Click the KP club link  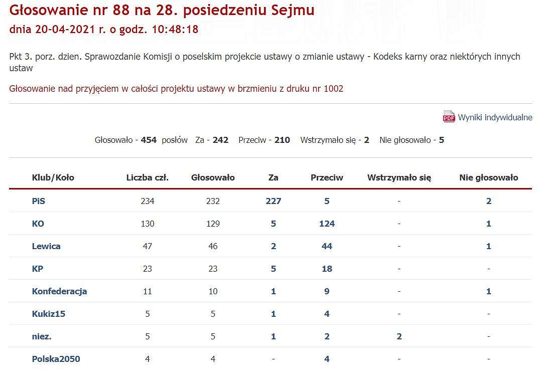pos(38,269)
